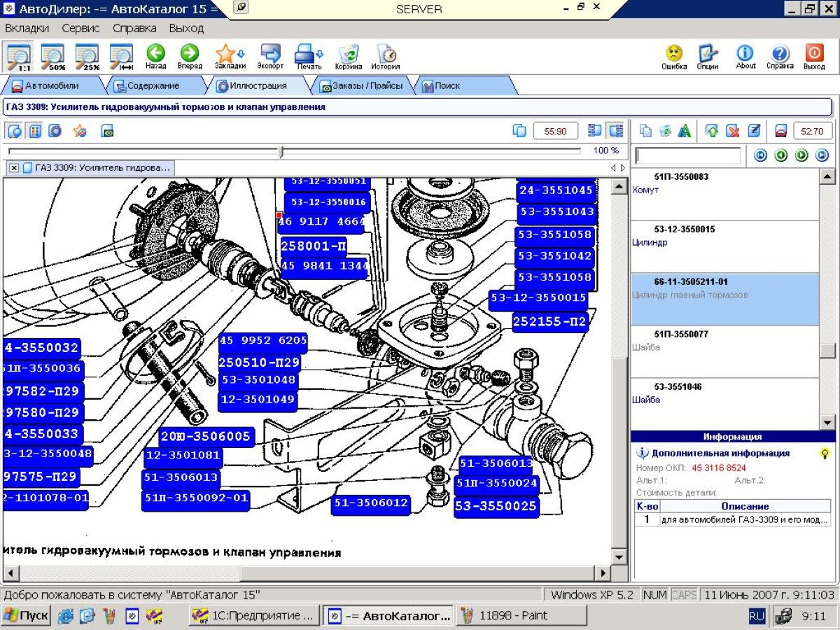Click the red X delete icon
Screen dimensions: 840x630
pyautogui.click(x=733, y=131)
